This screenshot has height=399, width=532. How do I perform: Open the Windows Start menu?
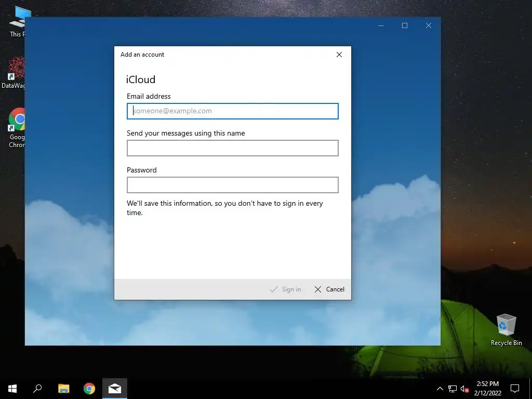[12, 389]
